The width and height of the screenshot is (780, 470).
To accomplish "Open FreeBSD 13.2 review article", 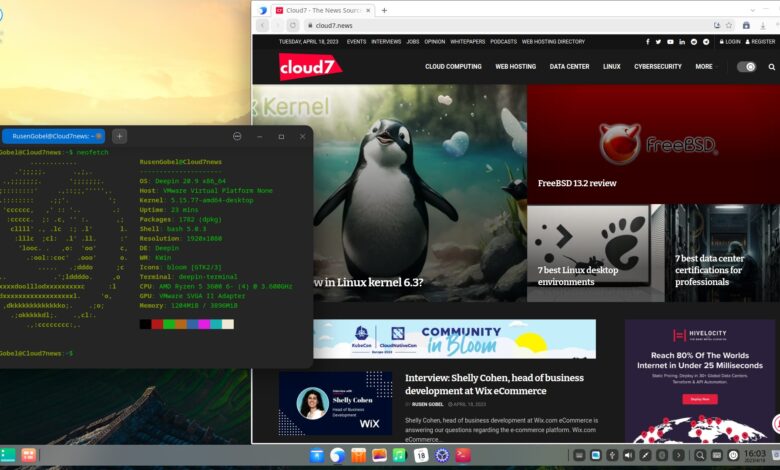I will click(577, 183).
